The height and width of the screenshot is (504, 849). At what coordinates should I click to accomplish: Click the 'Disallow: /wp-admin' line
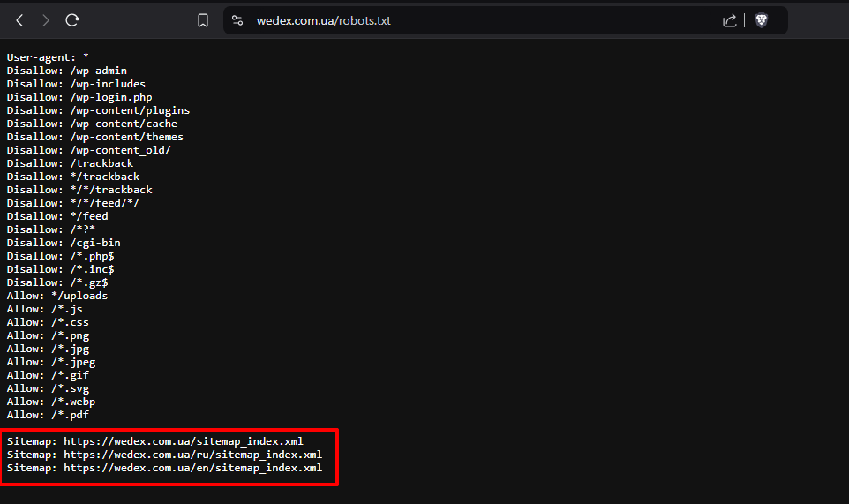click(66, 71)
